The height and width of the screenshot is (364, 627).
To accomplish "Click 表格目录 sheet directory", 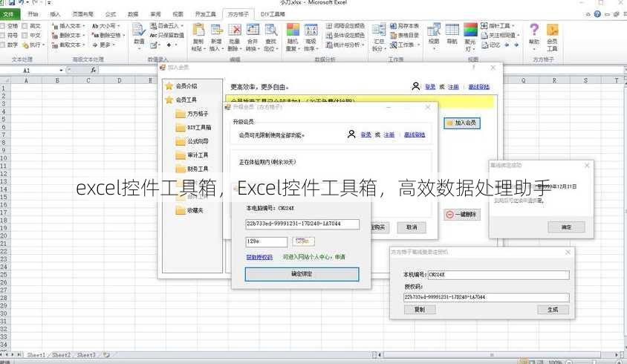I will (x=405, y=35).
